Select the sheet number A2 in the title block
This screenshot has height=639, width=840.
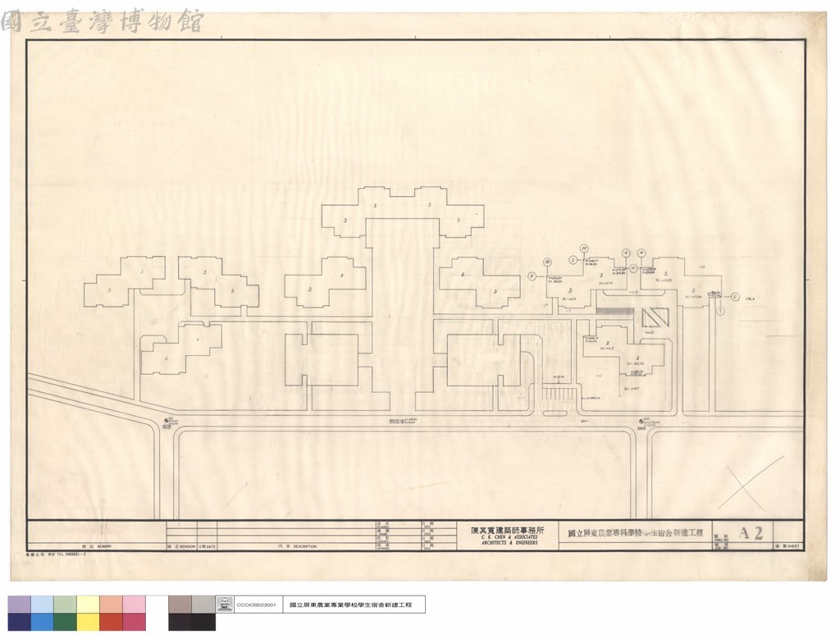coord(751,533)
